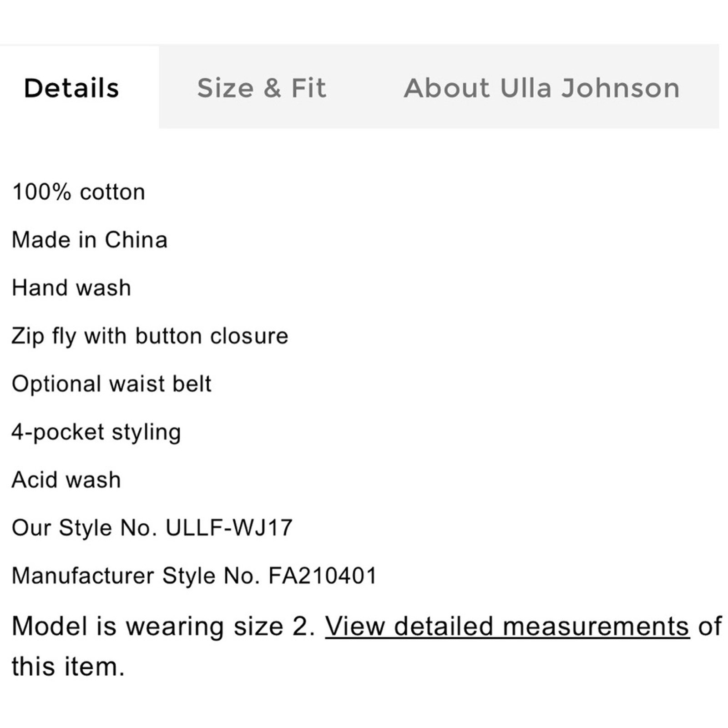Click the trailing this item. text
The image size is (728, 728).
tap(68, 667)
